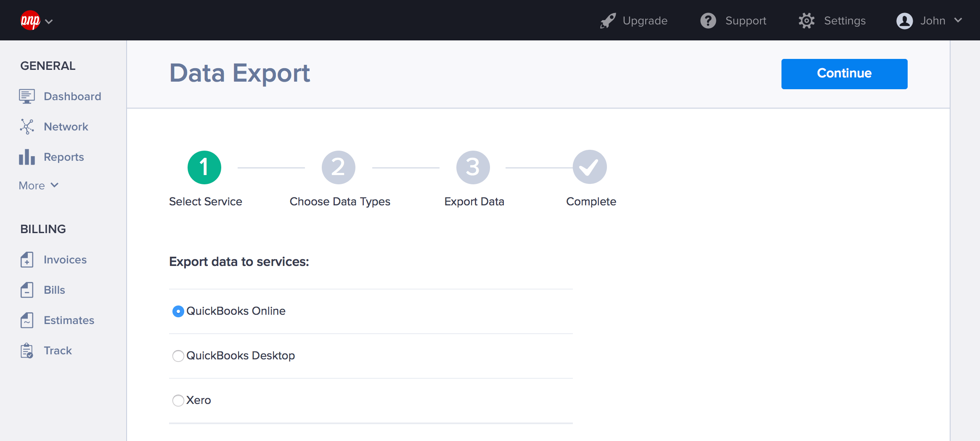Choose Xero as the export service
The image size is (980, 441).
tap(178, 400)
